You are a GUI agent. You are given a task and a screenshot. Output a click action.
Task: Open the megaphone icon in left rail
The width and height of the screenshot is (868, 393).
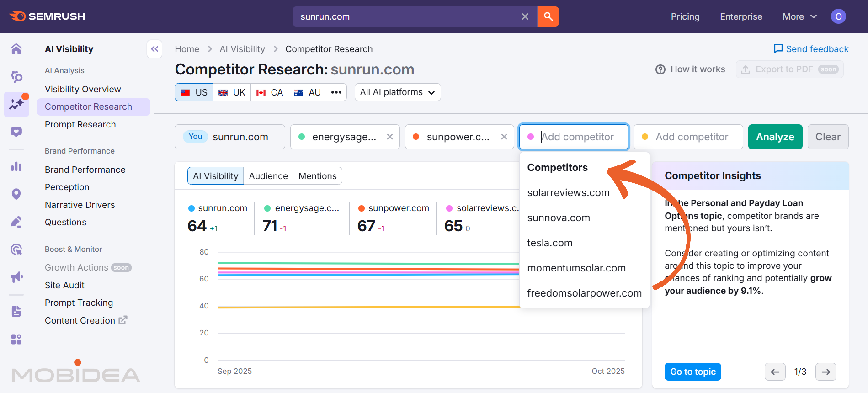tap(16, 277)
